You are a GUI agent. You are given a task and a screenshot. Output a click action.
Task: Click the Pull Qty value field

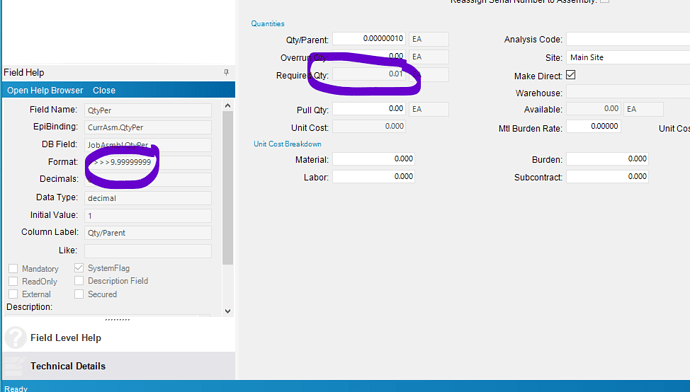(x=369, y=109)
